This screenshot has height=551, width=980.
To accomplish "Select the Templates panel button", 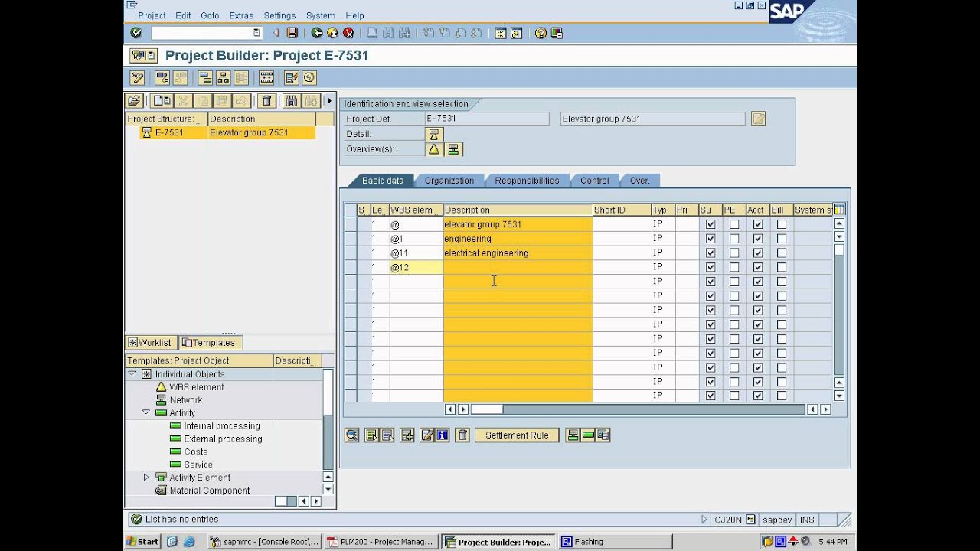I will coord(209,342).
